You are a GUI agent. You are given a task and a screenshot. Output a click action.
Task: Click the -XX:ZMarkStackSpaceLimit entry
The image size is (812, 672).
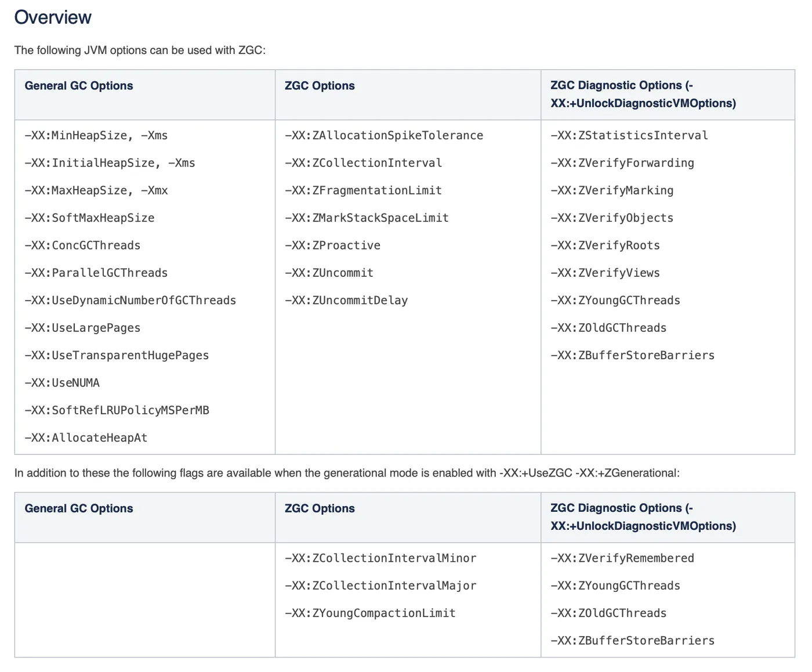pos(367,218)
